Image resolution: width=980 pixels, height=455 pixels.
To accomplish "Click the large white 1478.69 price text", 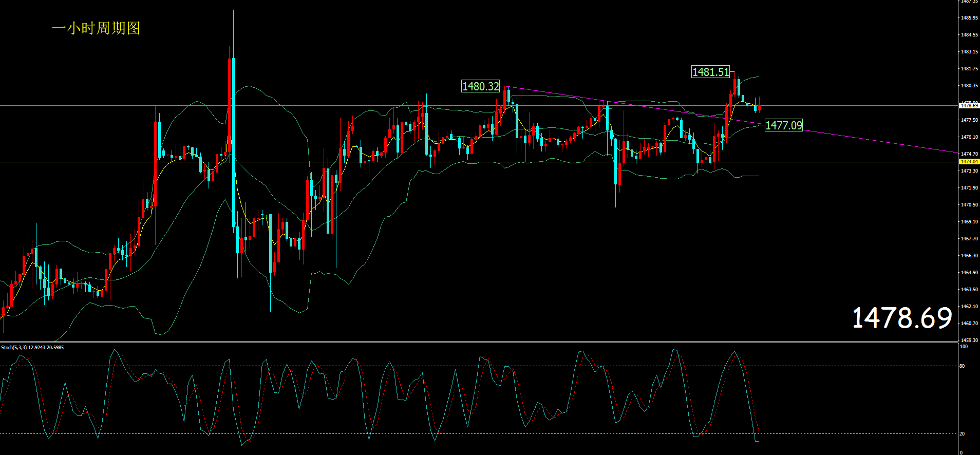I will 902,318.
